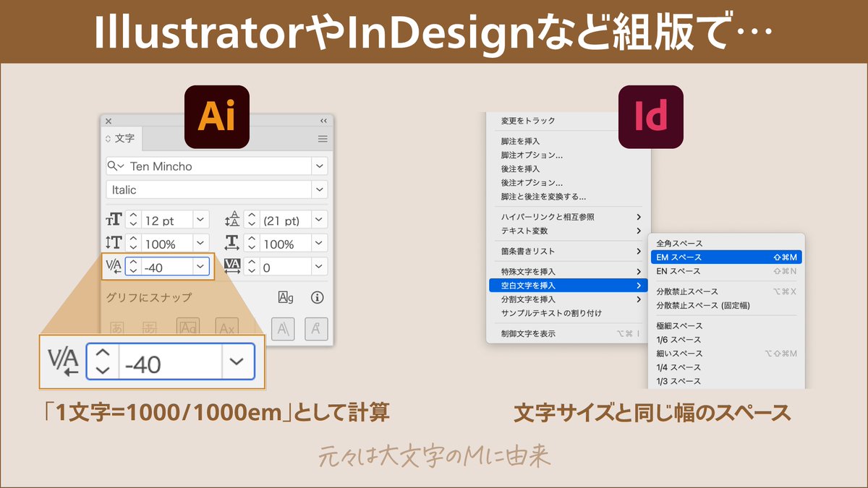Click the font size TT icon
The height and width of the screenshot is (488, 868).
[x=114, y=220]
